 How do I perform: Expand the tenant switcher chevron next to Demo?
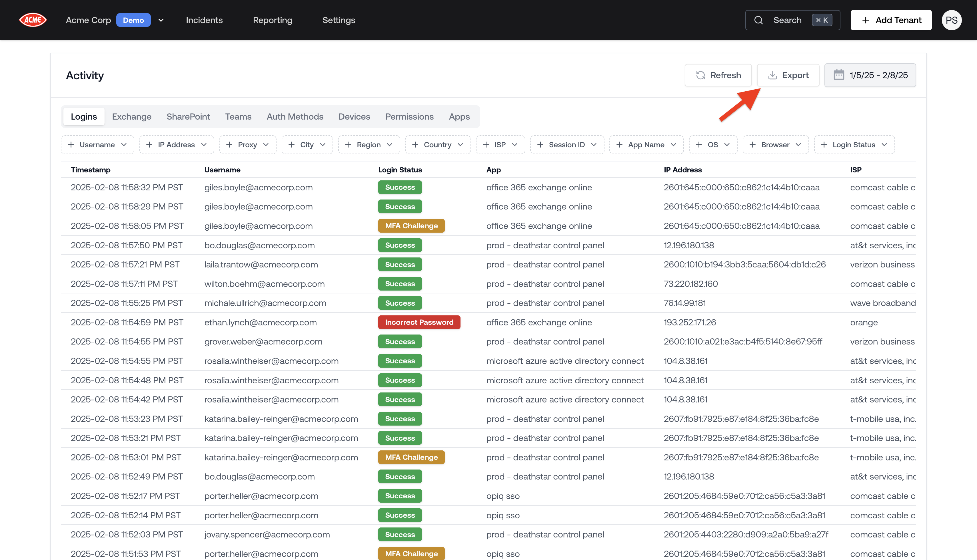(161, 20)
